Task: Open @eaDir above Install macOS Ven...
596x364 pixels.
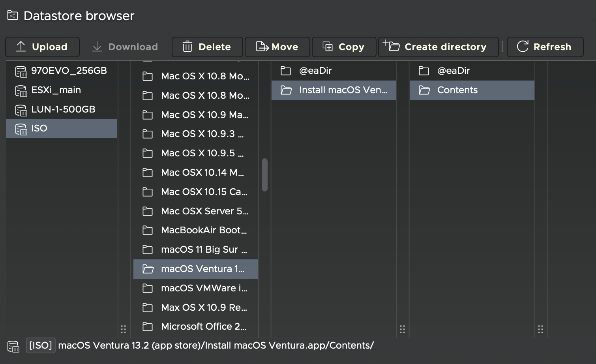Action: click(334, 71)
